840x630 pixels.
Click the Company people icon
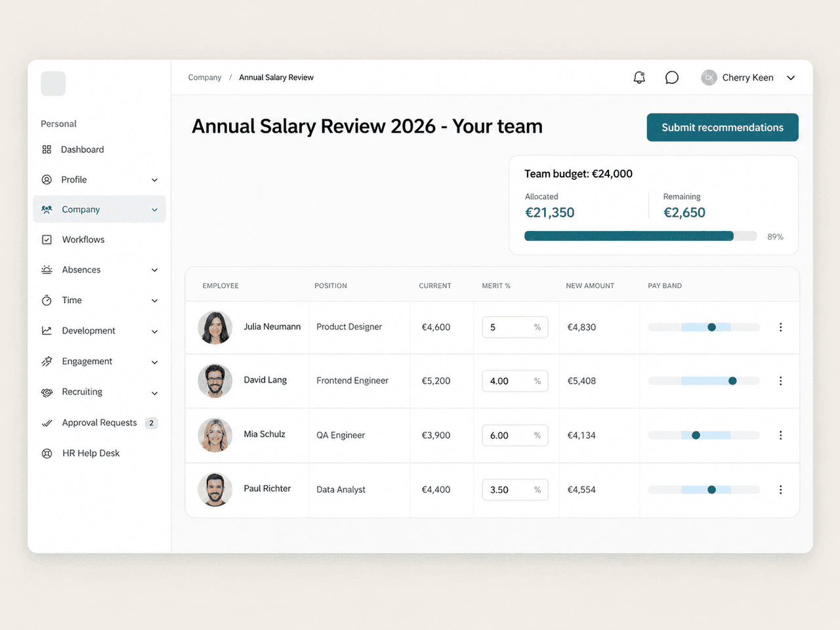47,210
